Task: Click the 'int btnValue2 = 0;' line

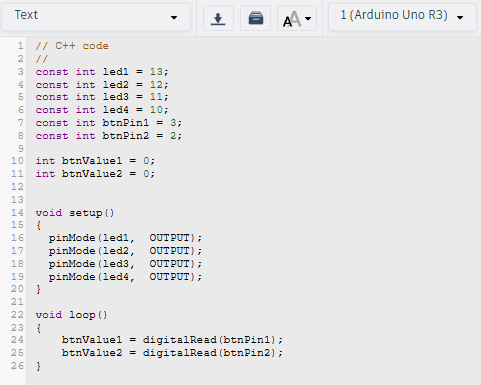Action: tap(95, 174)
